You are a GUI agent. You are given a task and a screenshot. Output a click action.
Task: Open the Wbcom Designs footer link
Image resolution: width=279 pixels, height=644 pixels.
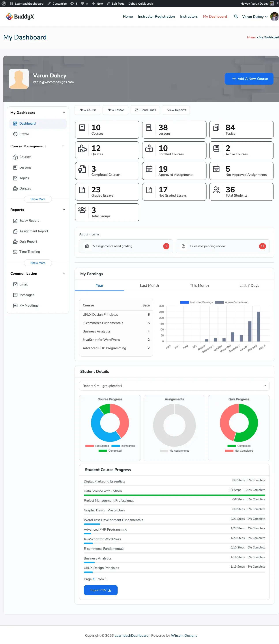point(184,635)
